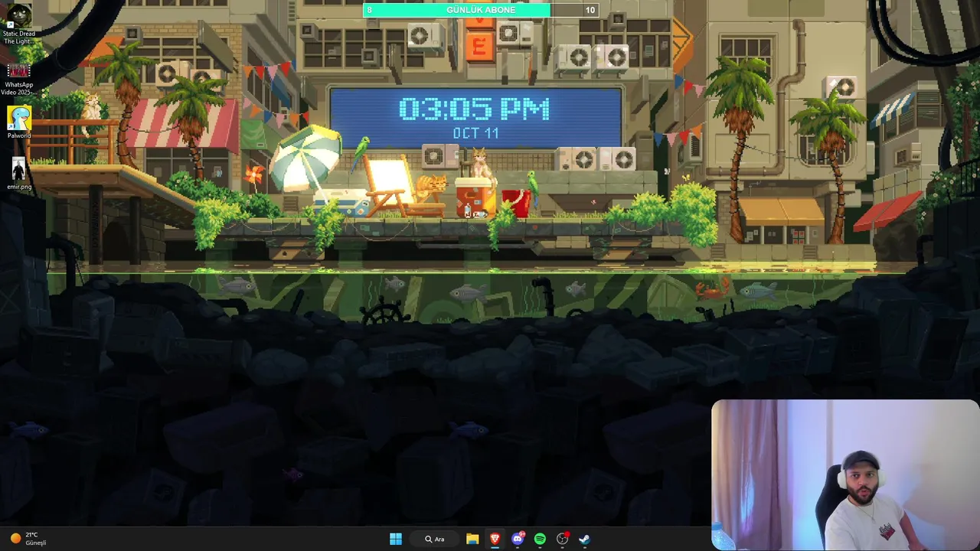Open OBS Studio from the taskbar

pos(563,539)
